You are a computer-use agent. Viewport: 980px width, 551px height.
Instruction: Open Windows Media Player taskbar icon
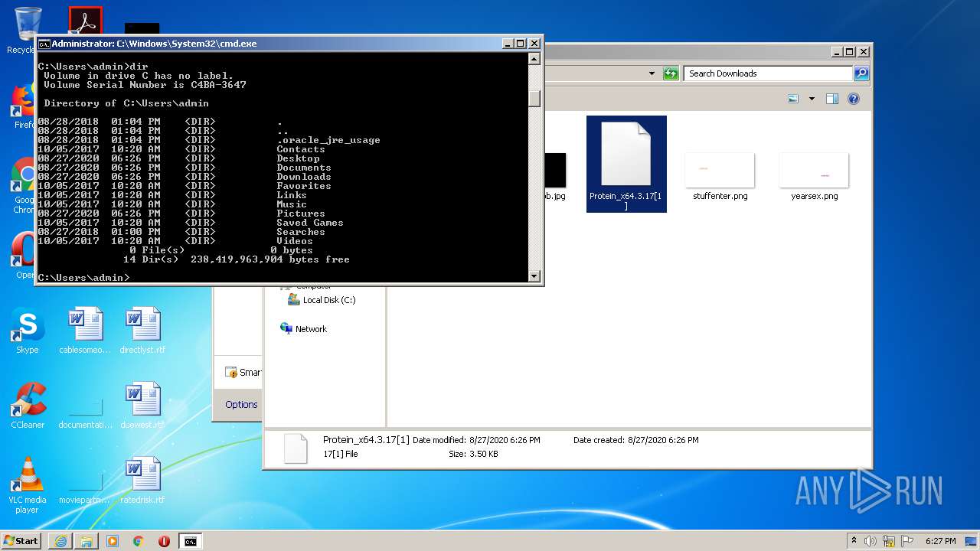click(x=113, y=541)
